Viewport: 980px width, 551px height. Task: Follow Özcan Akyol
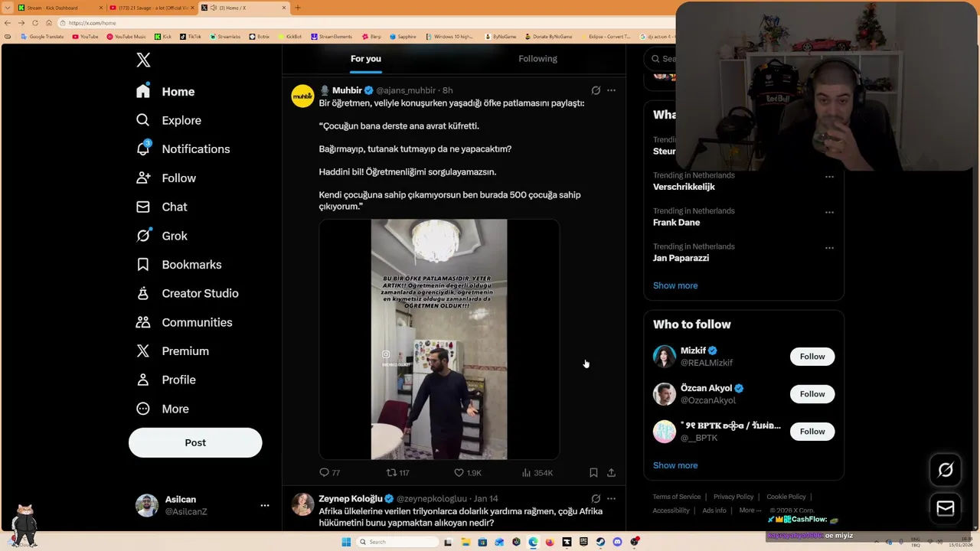tap(812, 394)
